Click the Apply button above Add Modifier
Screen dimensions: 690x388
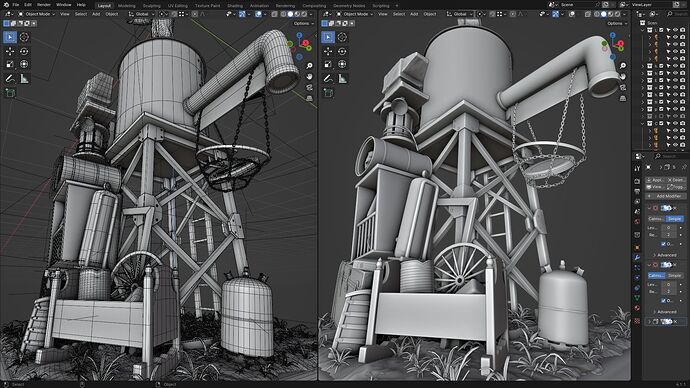[655, 180]
